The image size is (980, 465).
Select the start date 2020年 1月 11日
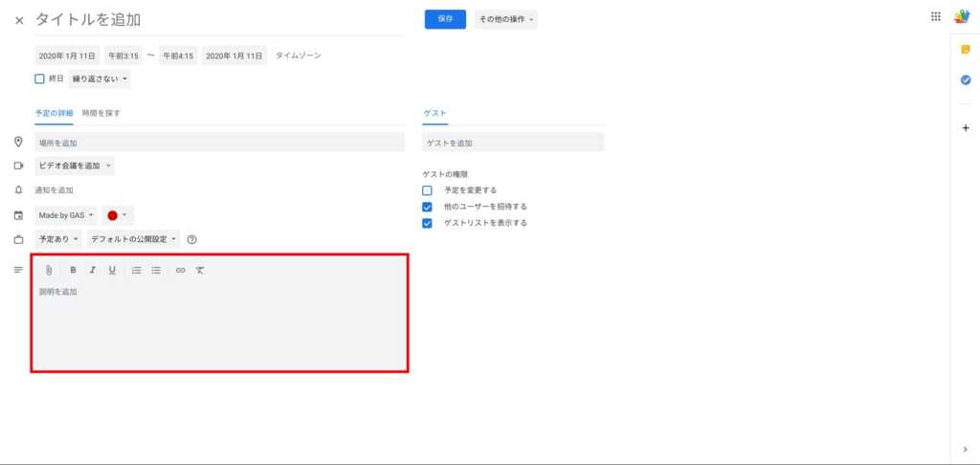coord(67,55)
